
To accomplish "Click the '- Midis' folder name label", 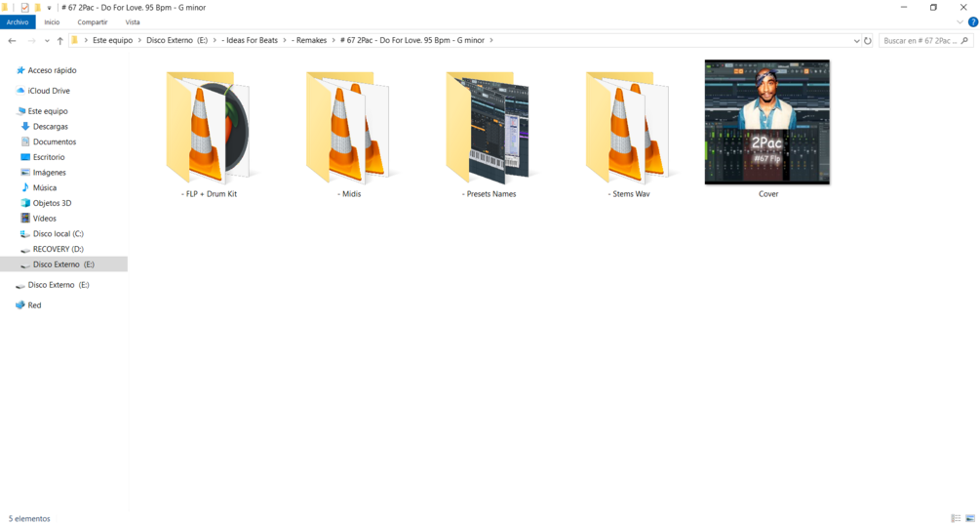I will (x=349, y=194).
